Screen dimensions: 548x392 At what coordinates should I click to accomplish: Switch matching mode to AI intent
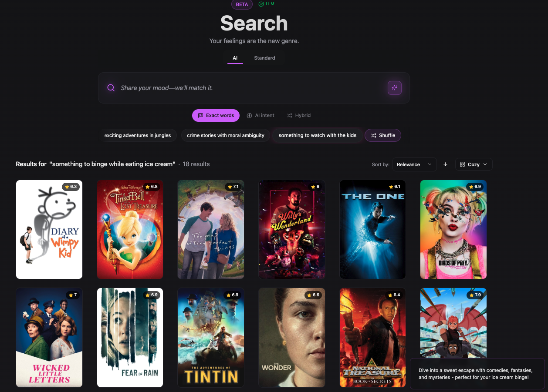[x=260, y=115]
